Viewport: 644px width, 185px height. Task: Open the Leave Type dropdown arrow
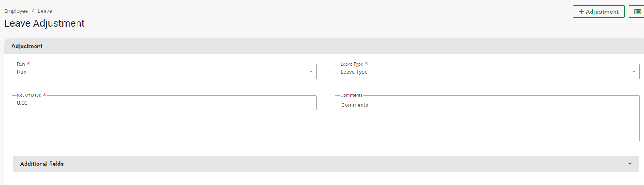pos(634,72)
